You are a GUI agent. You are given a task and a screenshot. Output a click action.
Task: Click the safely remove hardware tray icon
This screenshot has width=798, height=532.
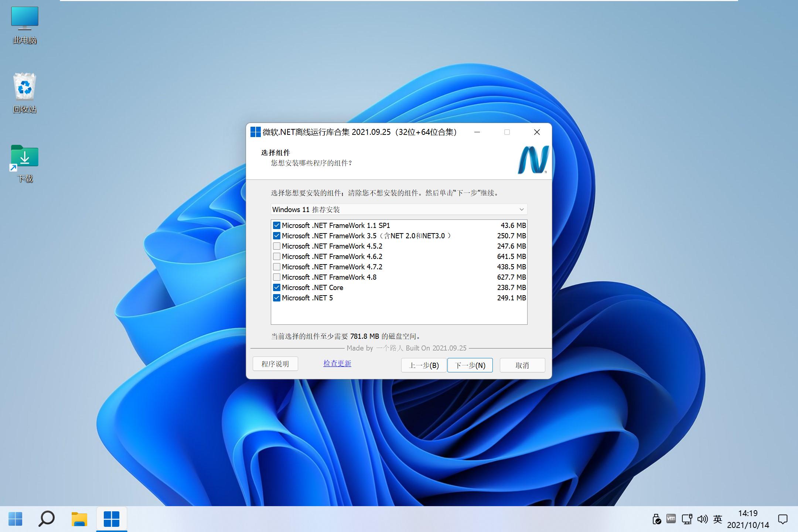point(657,519)
